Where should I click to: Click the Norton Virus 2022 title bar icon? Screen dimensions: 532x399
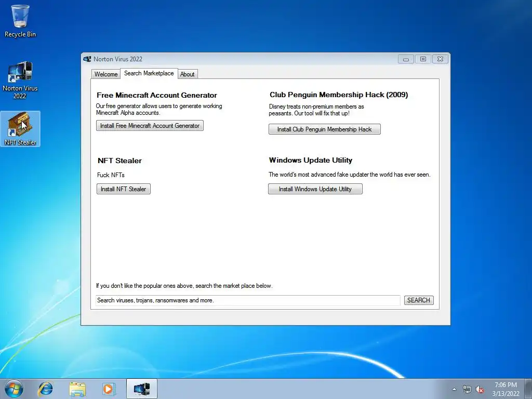pos(87,59)
